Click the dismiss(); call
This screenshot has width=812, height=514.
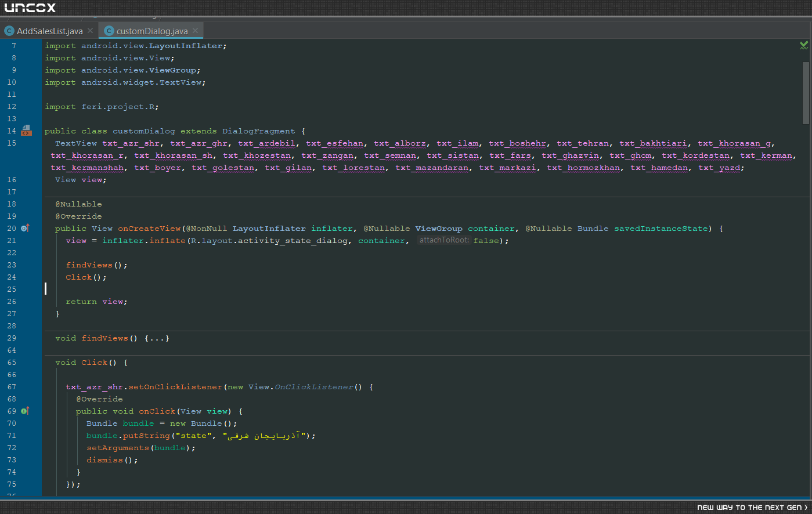[x=113, y=460]
